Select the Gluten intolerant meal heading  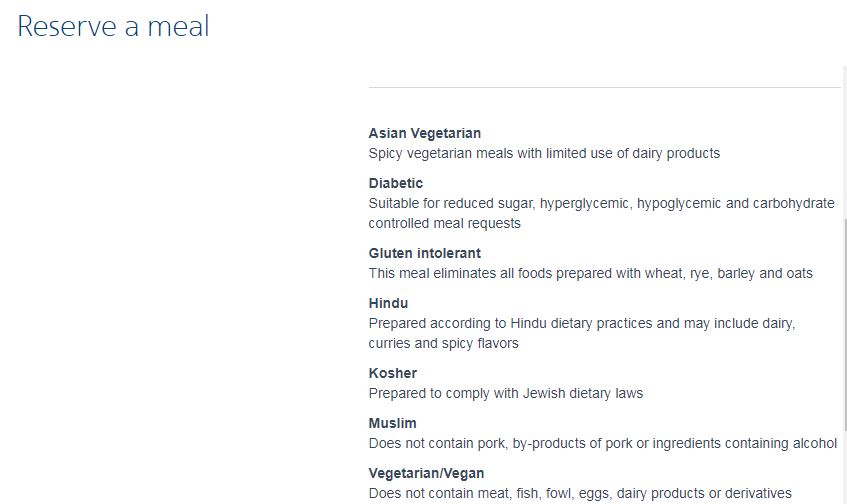click(424, 253)
